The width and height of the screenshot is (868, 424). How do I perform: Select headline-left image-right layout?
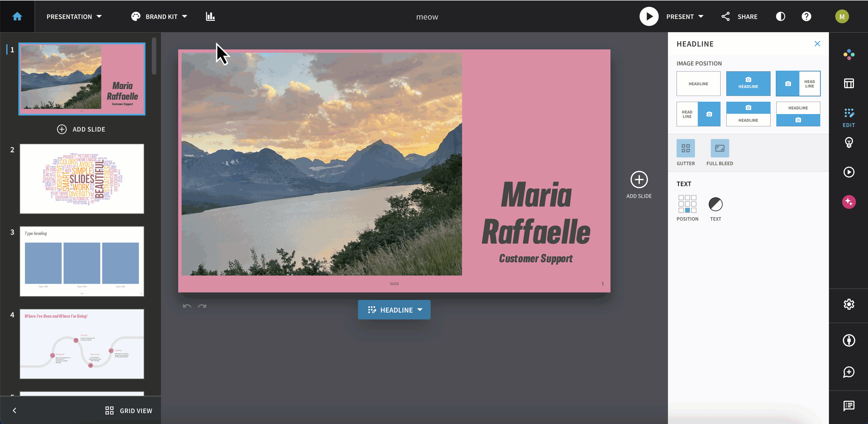pyautogui.click(x=698, y=114)
